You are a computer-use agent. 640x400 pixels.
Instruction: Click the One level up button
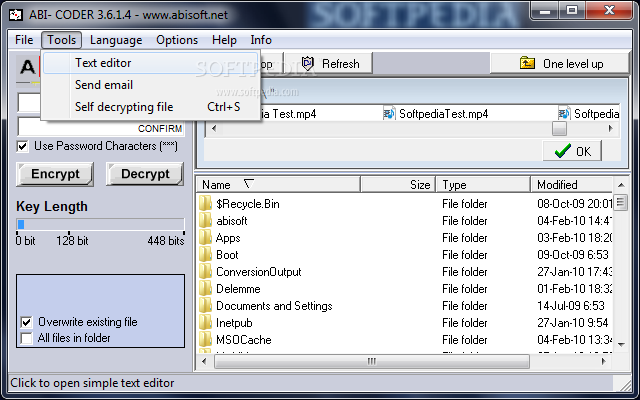click(x=560, y=63)
